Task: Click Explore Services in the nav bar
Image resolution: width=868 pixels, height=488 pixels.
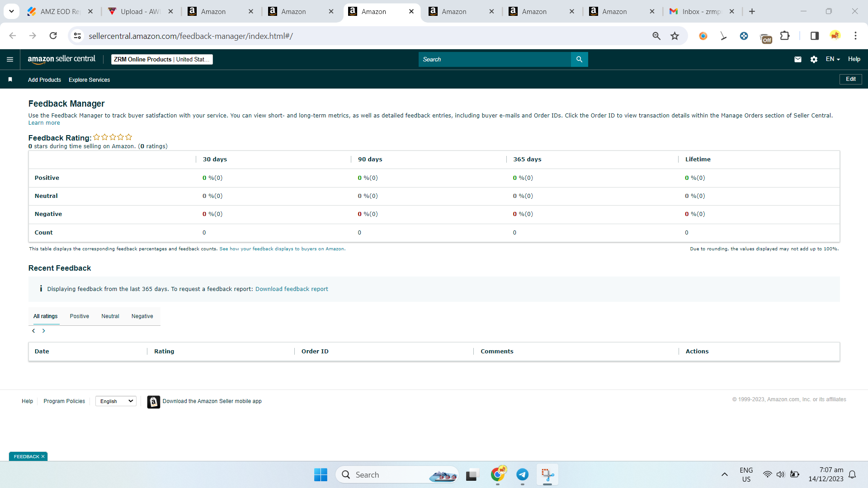Action: point(90,80)
